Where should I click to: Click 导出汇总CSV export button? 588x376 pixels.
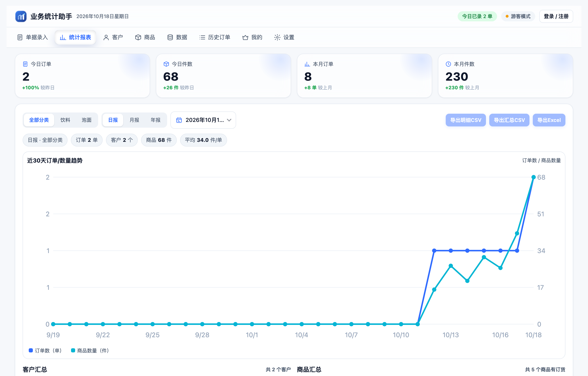pos(509,120)
